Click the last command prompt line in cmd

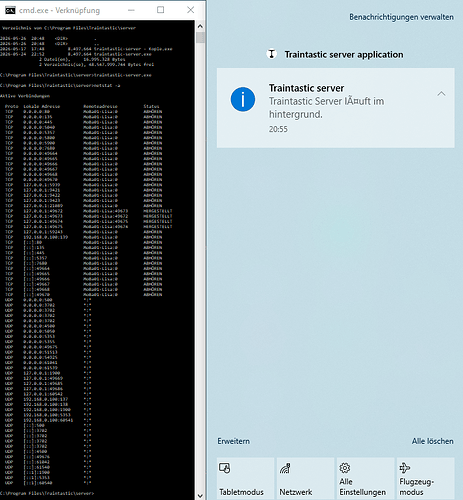(47, 493)
